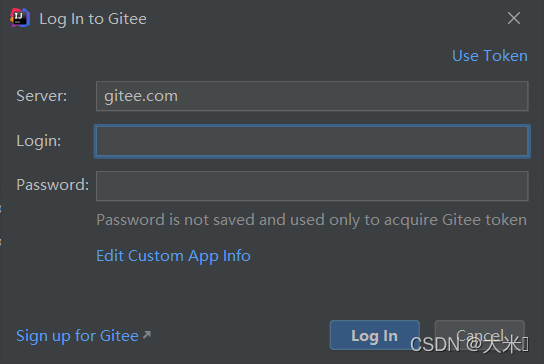544x364 pixels.
Task: Focus the Server input field
Action: (312, 96)
